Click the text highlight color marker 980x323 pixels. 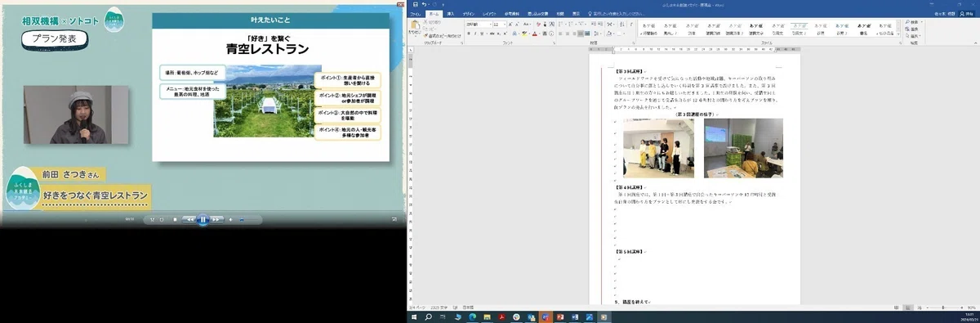click(523, 34)
